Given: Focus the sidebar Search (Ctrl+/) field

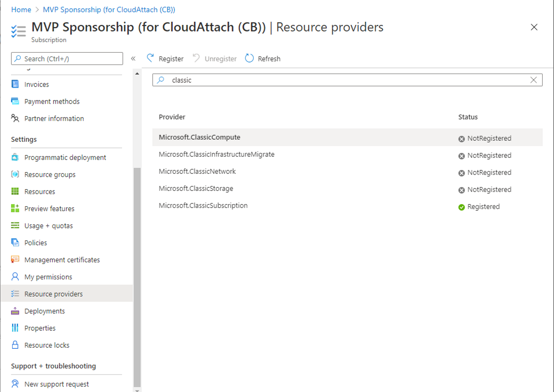Looking at the screenshot, I should [67, 59].
